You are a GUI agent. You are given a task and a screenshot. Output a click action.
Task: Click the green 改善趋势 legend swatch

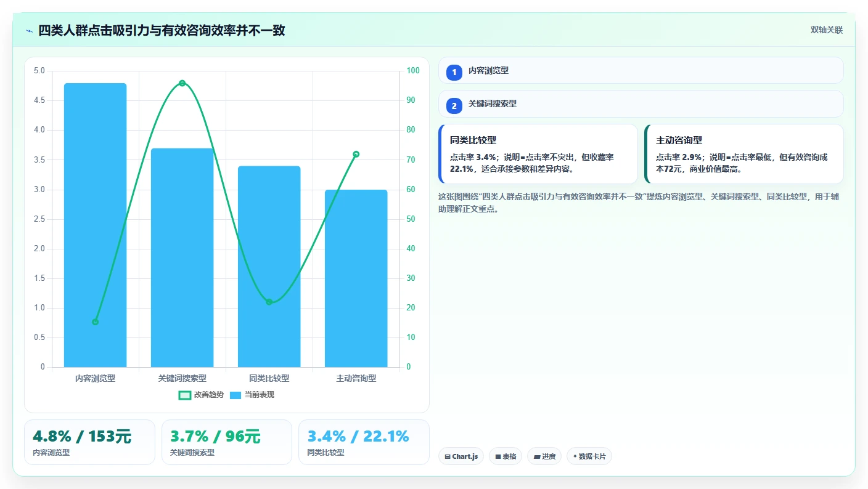(x=184, y=395)
